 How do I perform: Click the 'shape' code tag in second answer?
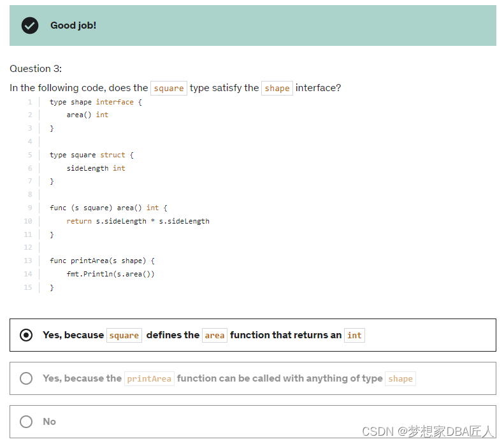click(x=401, y=379)
